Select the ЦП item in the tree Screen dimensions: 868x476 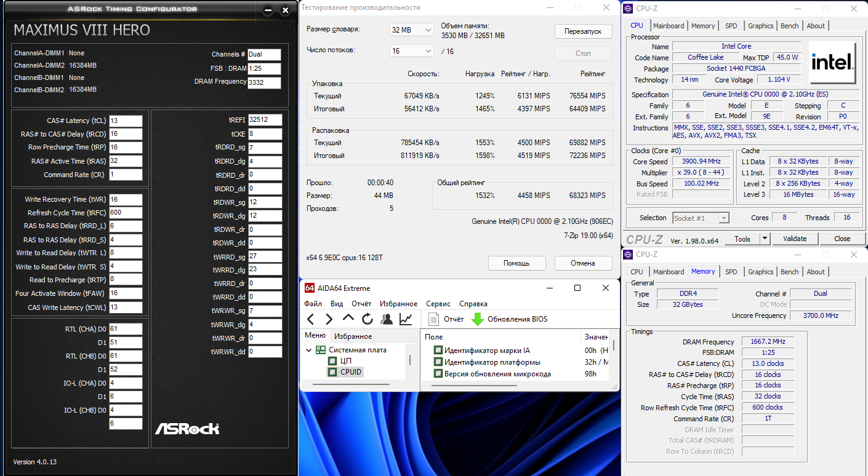pos(346,361)
